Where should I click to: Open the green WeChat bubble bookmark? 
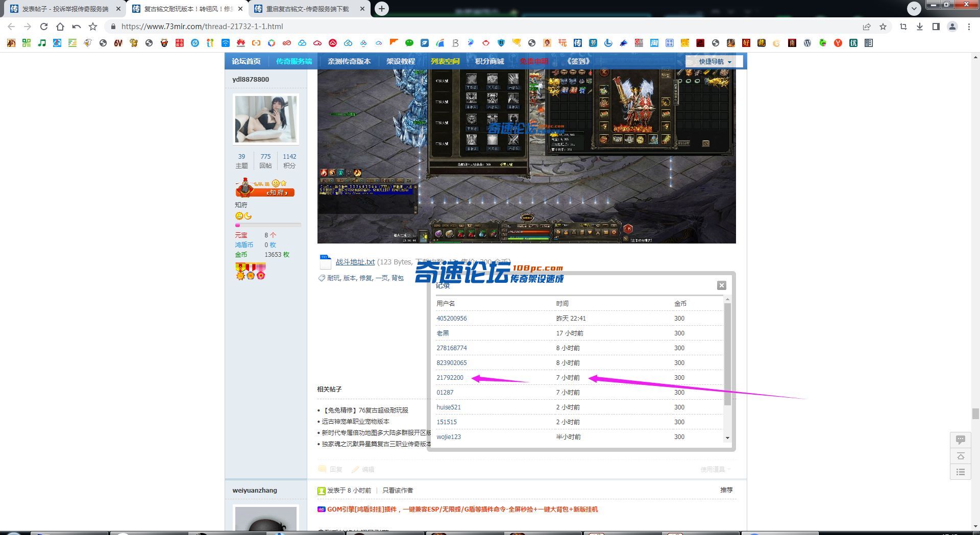(x=409, y=43)
